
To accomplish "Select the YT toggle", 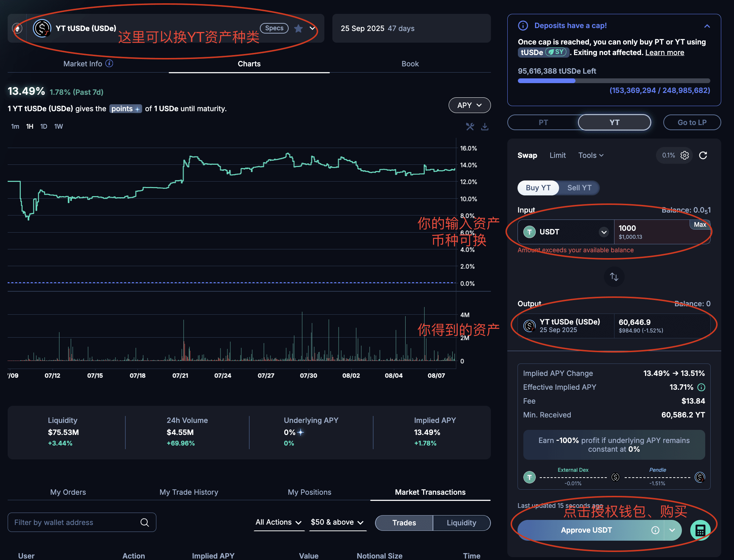I will (x=614, y=122).
